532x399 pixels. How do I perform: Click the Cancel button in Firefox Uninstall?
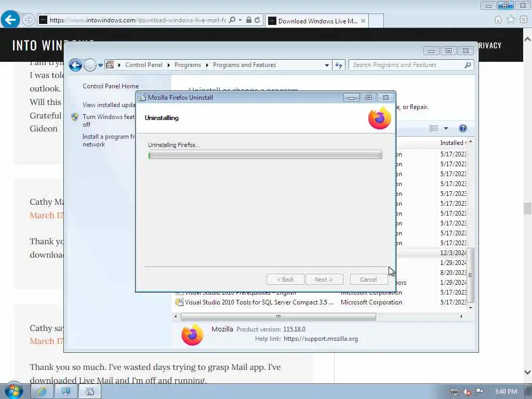point(368,280)
